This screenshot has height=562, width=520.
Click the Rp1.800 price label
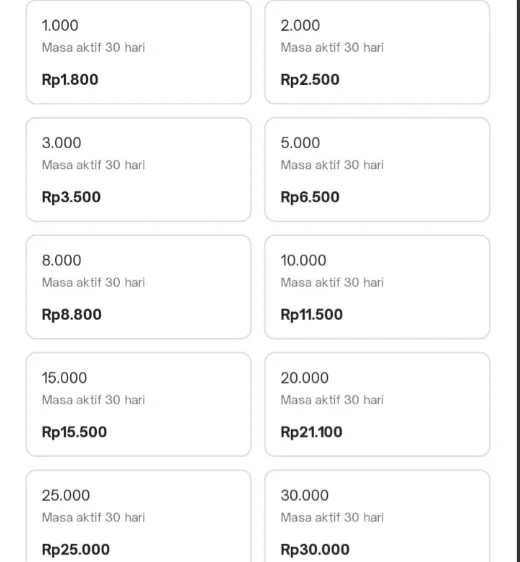tap(70, 80)
